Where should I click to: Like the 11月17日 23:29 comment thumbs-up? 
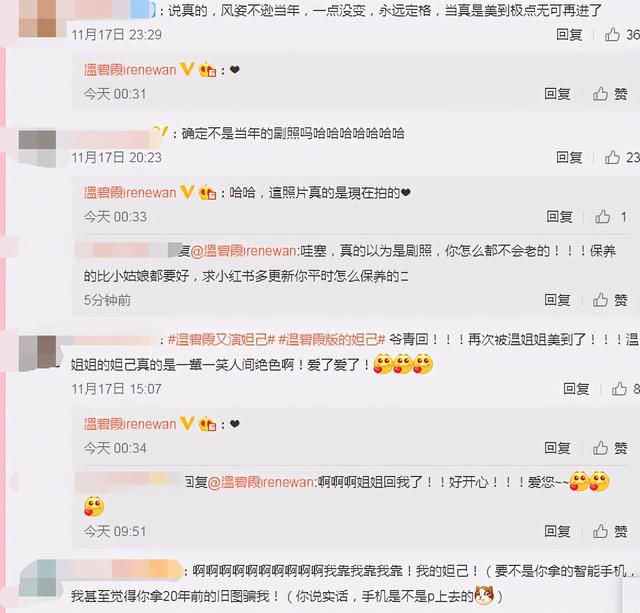coord(612,35)
